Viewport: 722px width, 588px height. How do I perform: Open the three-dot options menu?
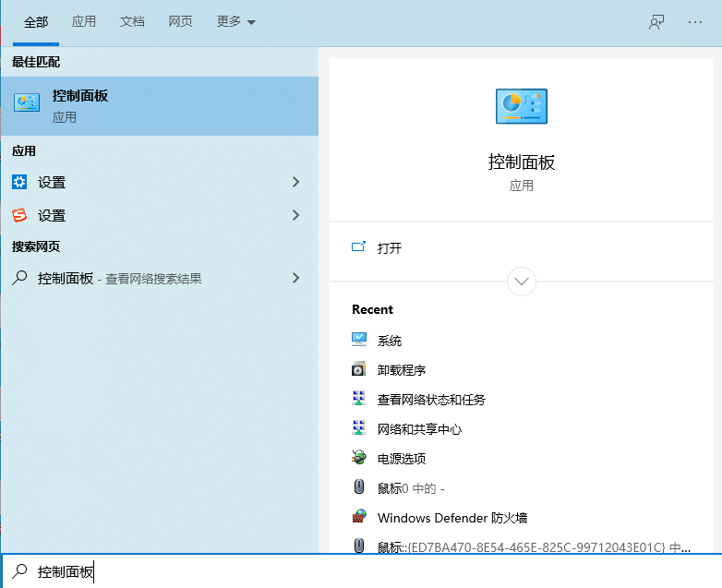pos(695,21)
